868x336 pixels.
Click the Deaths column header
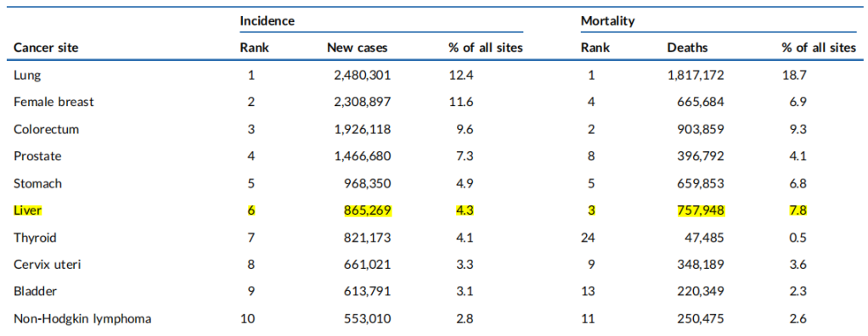point(688,48)
